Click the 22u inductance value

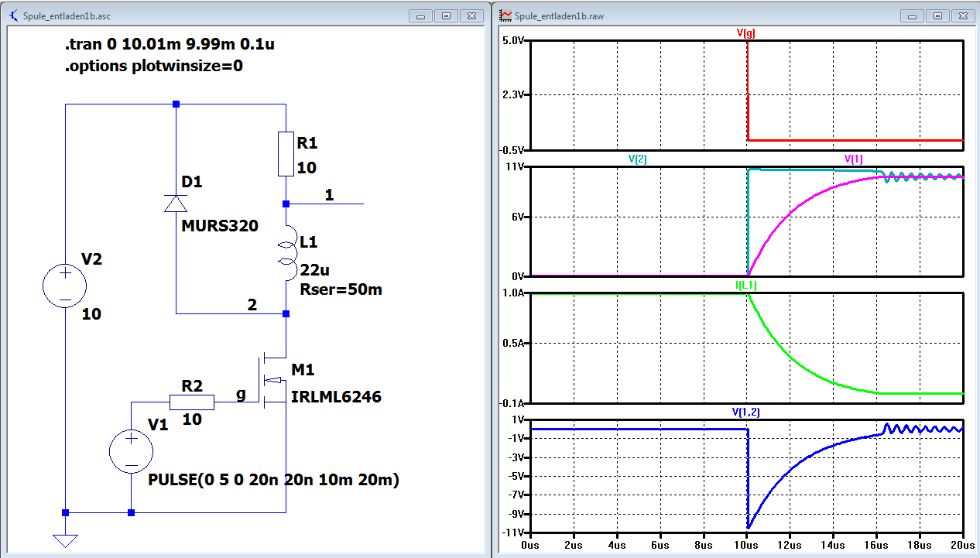pos(314,270)
